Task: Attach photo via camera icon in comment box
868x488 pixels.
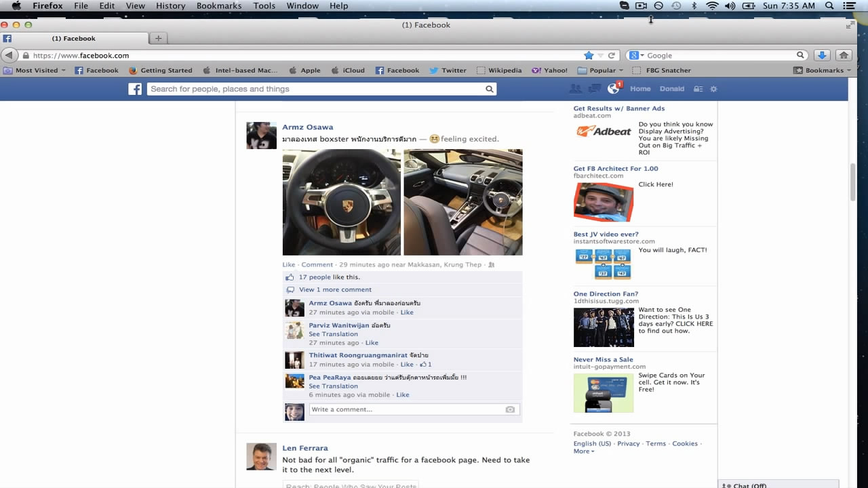Action: pyautogui.click(x=510, y=409)
